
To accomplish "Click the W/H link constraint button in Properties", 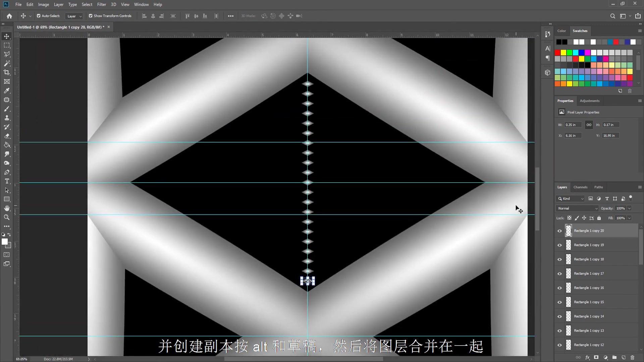I will 589,124.
